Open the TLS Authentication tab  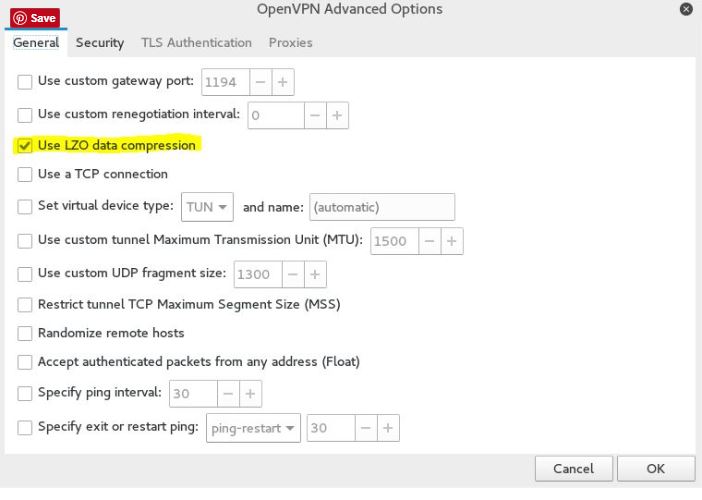click(x=196, y=43)
